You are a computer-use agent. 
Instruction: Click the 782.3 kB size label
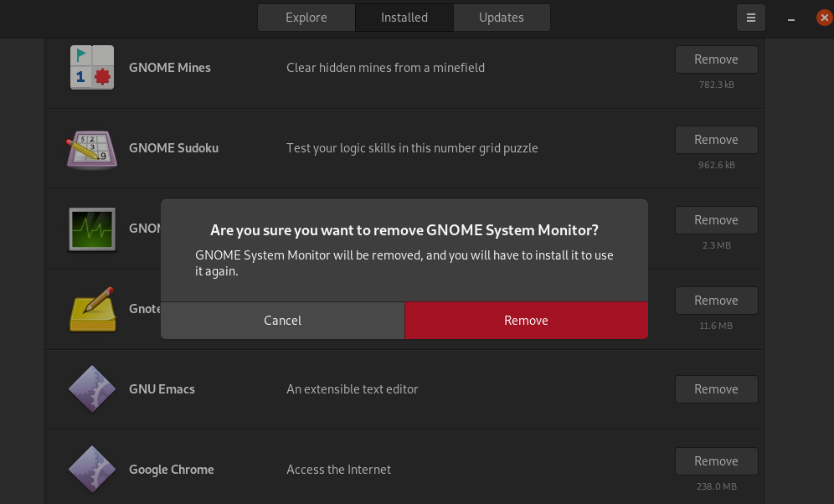click(x=717, y=85)
